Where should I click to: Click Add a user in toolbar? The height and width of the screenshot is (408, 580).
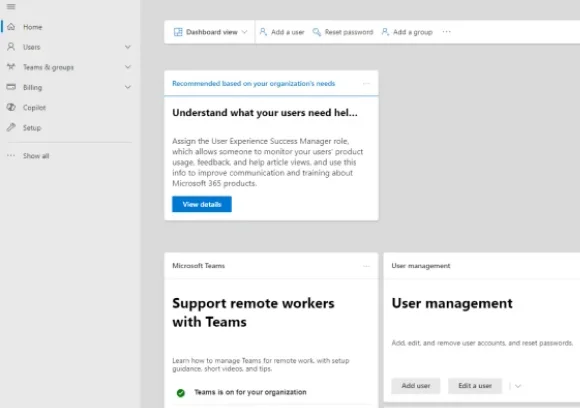[282, 32]
